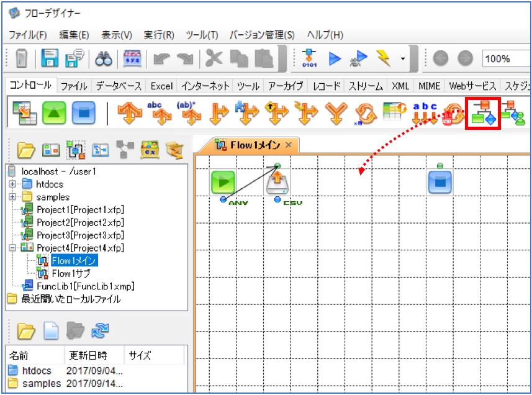Screen dimensions: 532x395
Task: Select the green Start component in palette
Action: (x=54, y=112)
